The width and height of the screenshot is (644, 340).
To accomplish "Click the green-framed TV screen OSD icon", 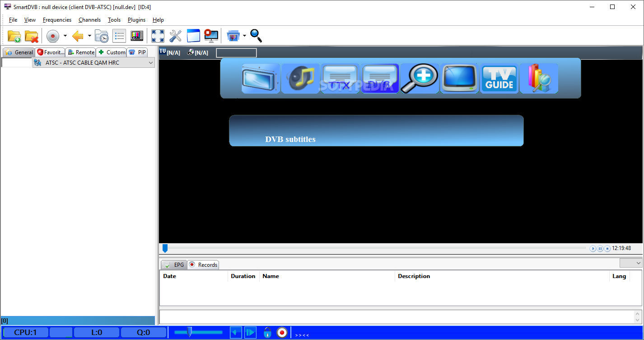I will 459,79.
